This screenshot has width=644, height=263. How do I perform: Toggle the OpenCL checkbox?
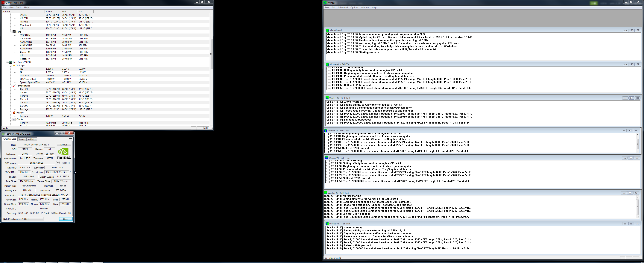(x=20, y=213)
